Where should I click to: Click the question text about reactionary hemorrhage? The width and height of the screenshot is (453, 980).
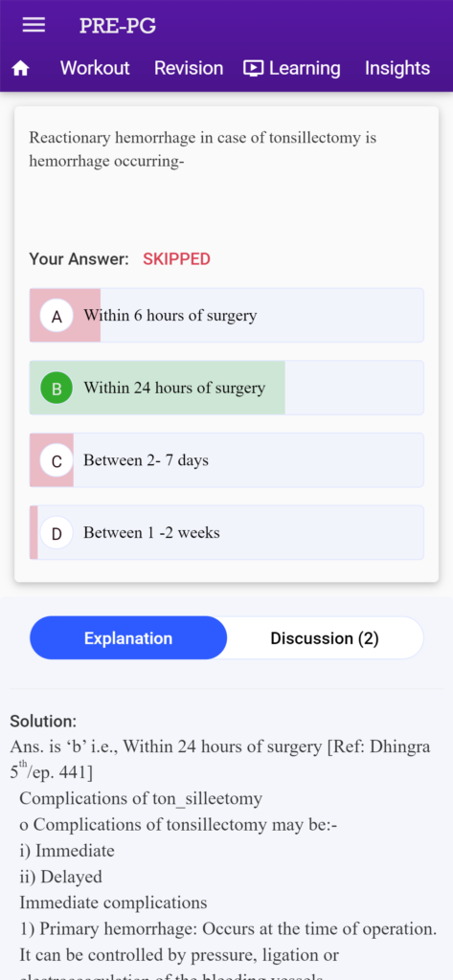[203, 149]
